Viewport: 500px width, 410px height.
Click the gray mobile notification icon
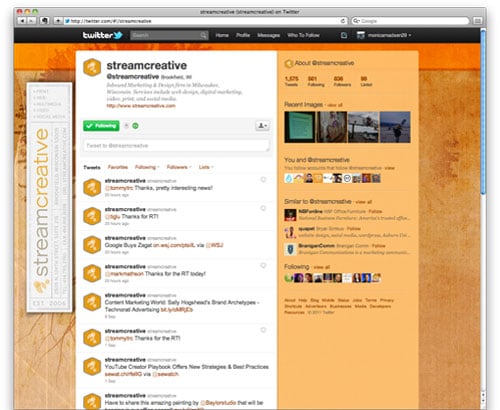tap(126, 126)
